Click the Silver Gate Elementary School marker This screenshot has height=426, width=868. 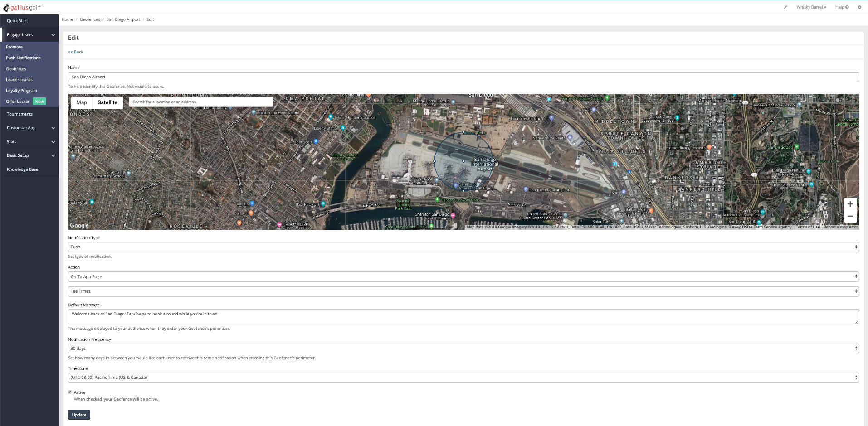[x=129, y=173]
